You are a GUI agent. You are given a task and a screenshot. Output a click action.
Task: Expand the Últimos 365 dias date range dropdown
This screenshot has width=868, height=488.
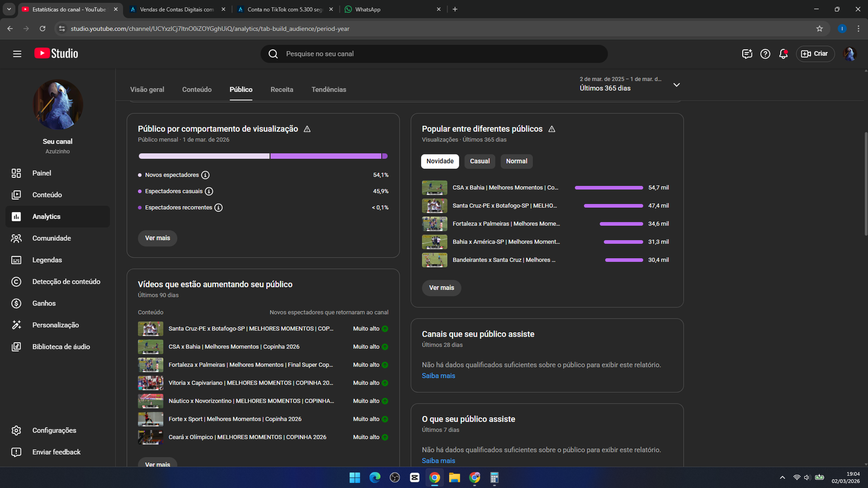point(676,85)
